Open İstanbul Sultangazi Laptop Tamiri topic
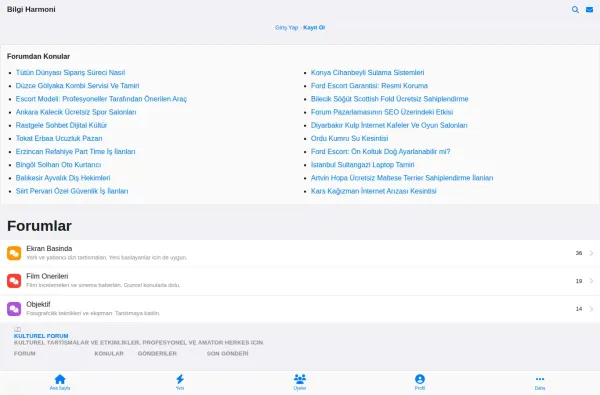This screenshot has height=395, width=600. tap(362, 165)
